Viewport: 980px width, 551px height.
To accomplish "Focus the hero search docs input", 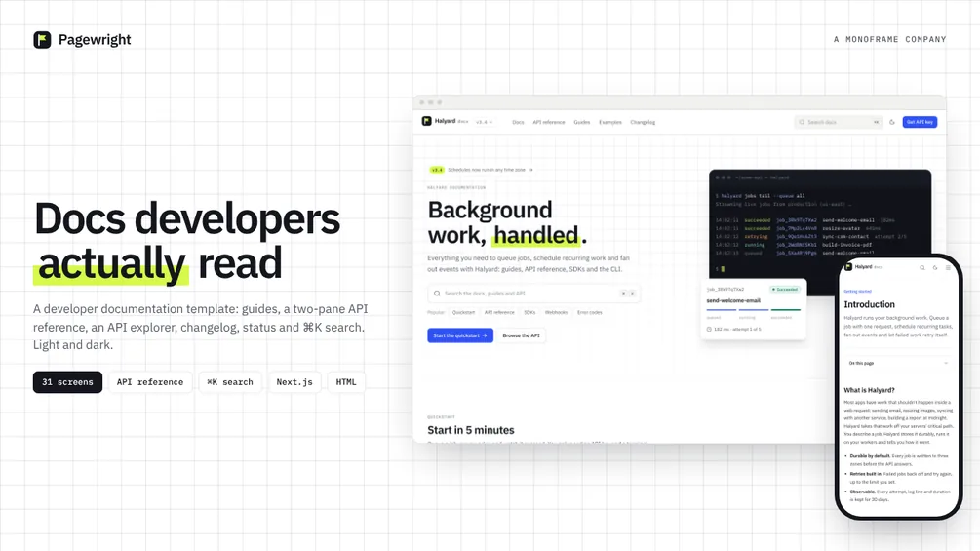I will point(533,293).
